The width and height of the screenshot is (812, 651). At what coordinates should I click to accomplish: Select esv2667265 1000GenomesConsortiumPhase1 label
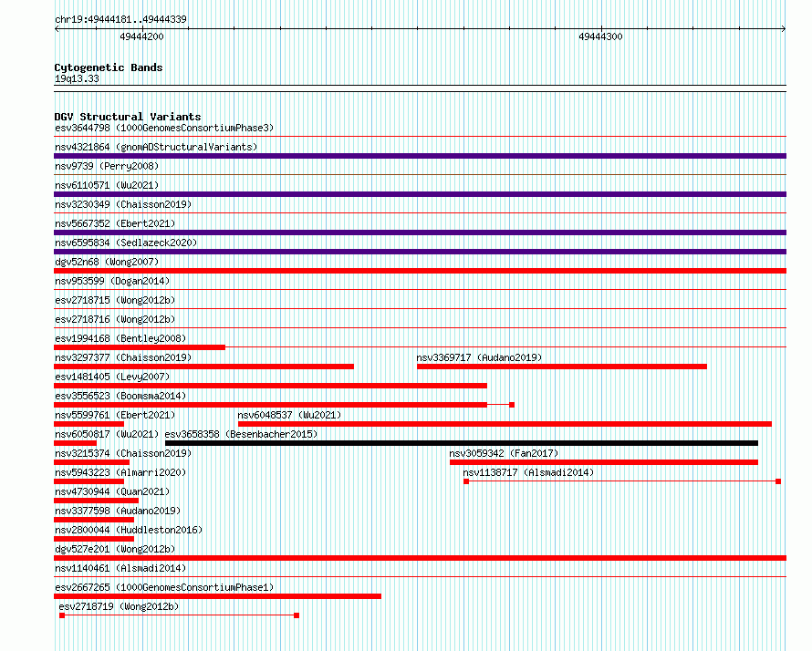[164, 587]
